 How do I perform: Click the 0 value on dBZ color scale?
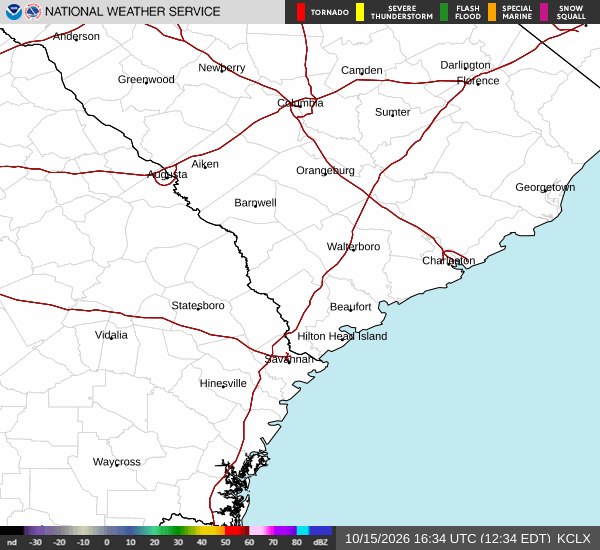point(106,542)
